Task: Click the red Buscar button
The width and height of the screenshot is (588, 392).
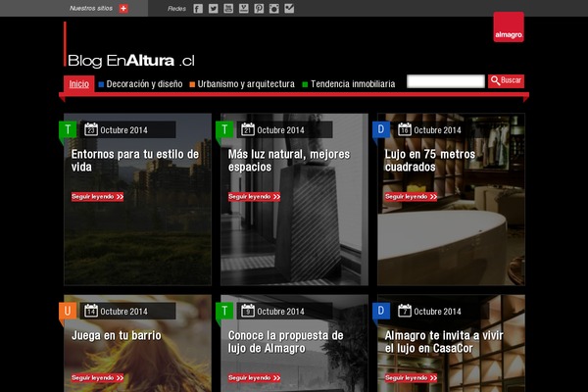Action: coord(506,81)
